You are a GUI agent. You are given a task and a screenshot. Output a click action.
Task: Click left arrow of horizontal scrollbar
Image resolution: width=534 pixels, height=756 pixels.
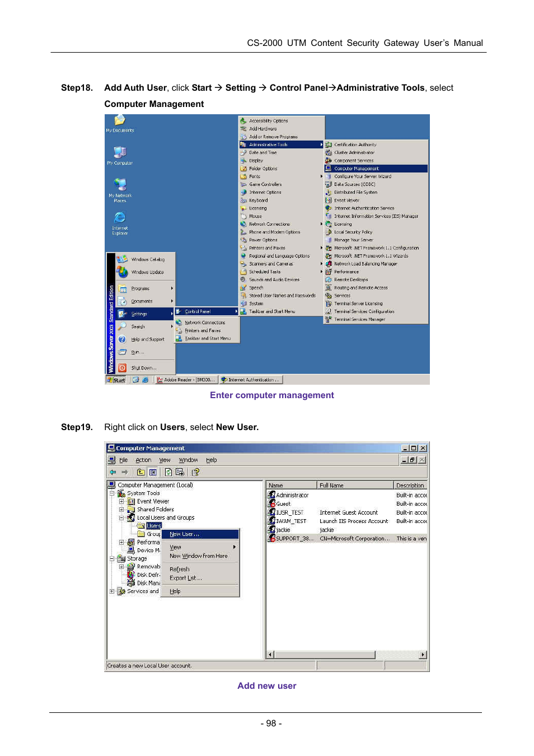[x=270, y=655]
